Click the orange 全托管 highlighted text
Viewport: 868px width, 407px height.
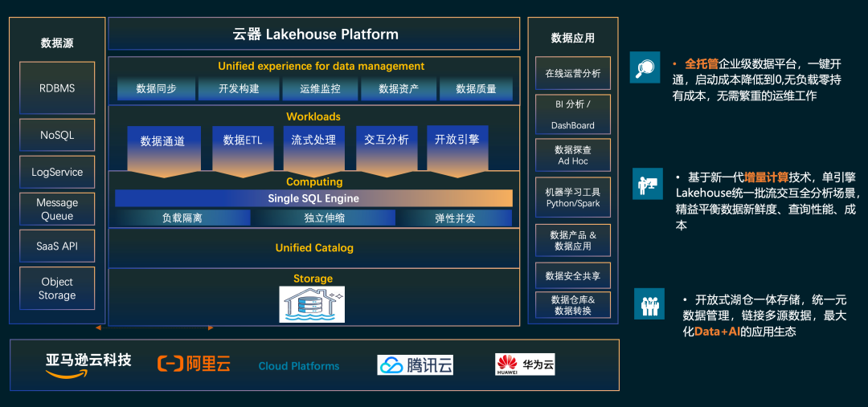702,63
